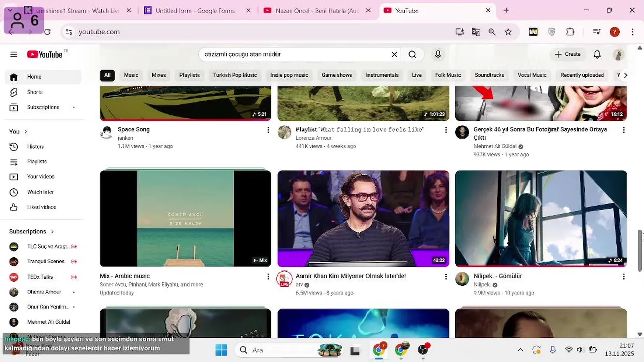
Task: Open the Shorts page from the sidebar
Action: 43,92
